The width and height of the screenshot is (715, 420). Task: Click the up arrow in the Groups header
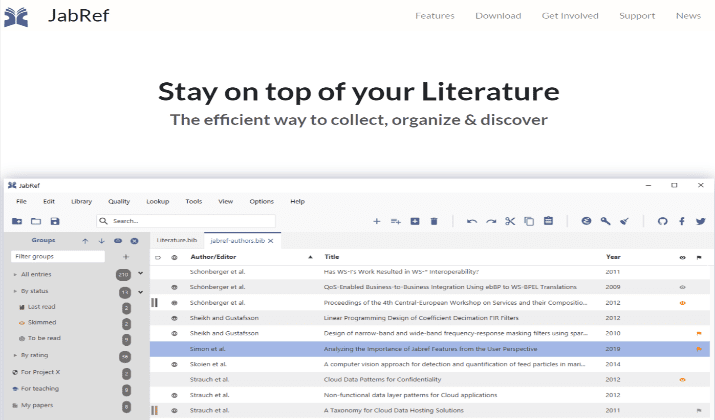click(85, 241)
